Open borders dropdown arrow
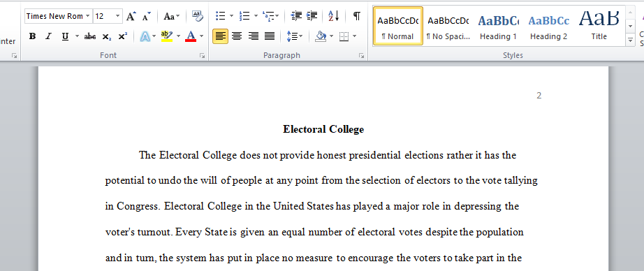 coord(354,36)
